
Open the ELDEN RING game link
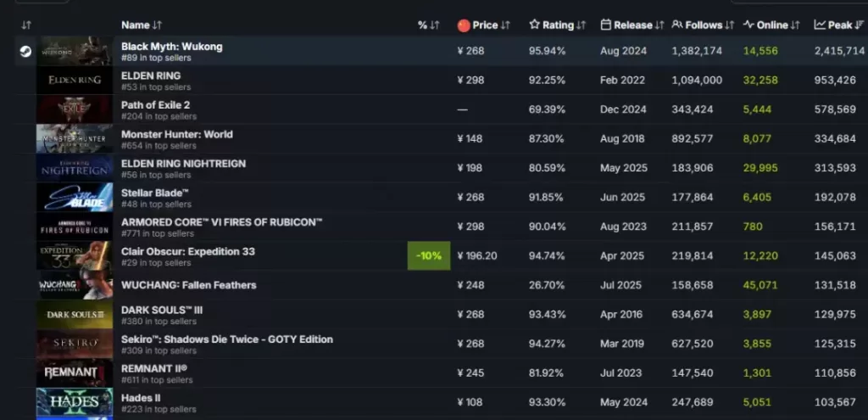(151, 76)
